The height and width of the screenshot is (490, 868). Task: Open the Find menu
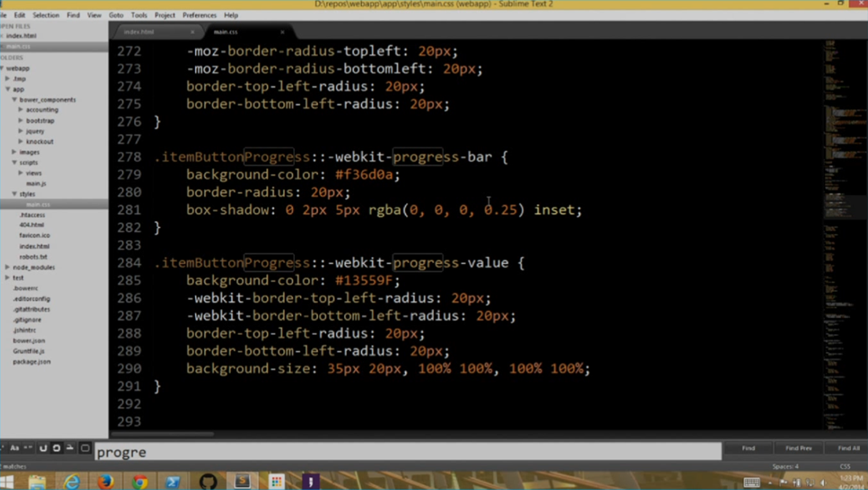pyautogui.click(x=73, y=15)
